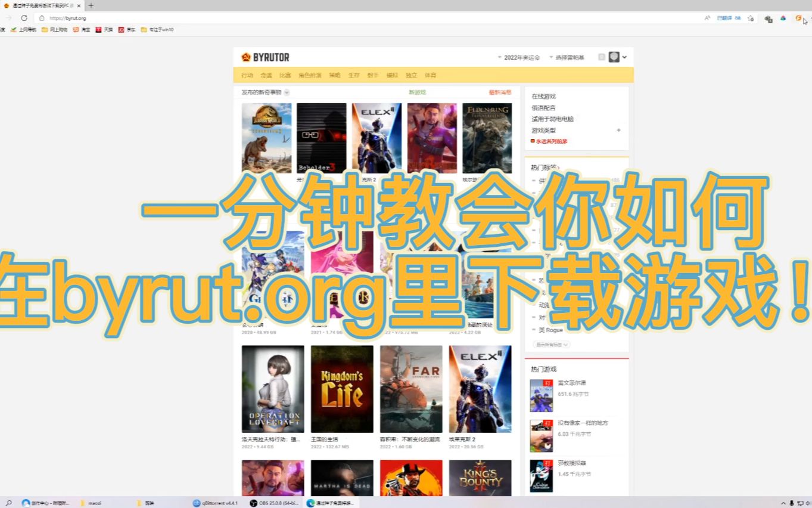Open the 京东 bookmark
The width and height of the screenshot is (812, 508).
click(127, 29)
